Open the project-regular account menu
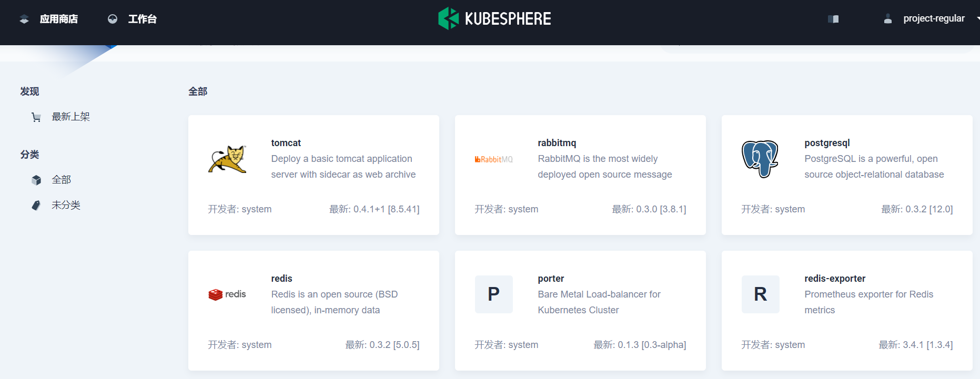The image size is (980, 379). click(x=934, y=18)
